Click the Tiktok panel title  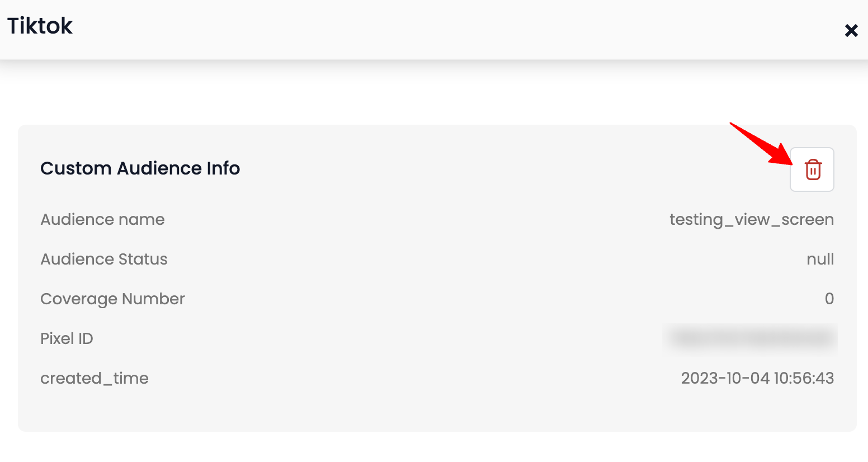[x=40, y=26]
